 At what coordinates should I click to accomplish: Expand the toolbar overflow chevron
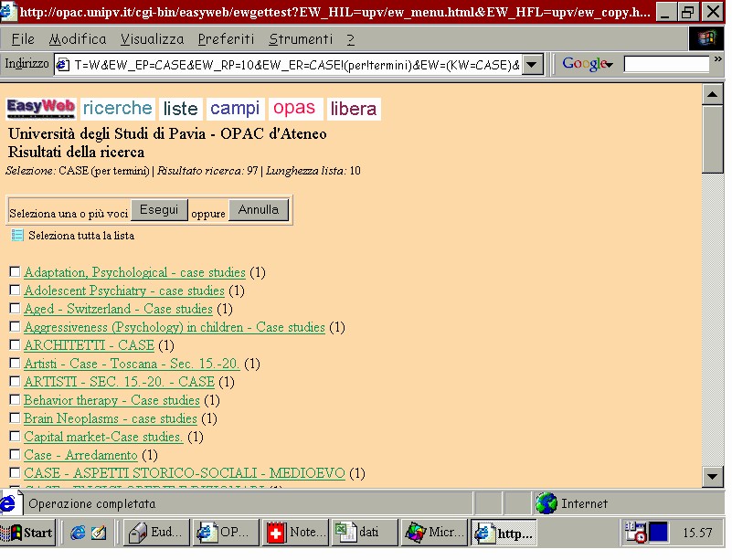point(718,59)
